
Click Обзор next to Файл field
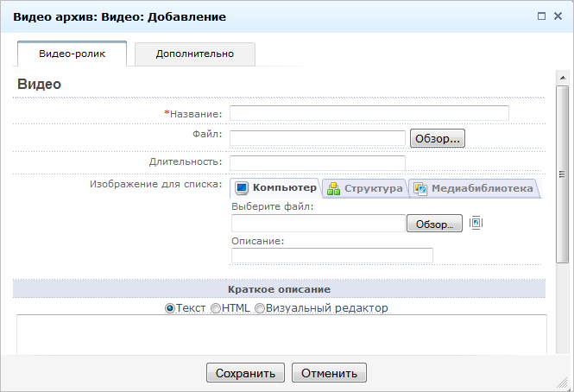[x=438, y=138]
